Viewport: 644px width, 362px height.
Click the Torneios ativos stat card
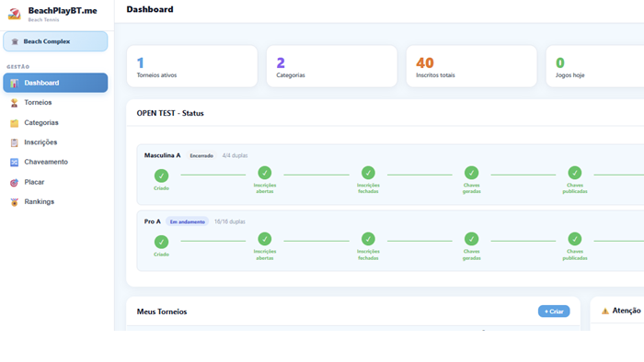[192, 66]
